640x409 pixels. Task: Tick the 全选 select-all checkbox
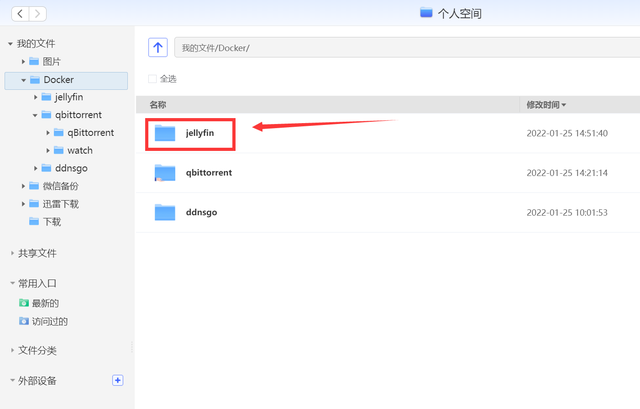(x=152, y=79)
